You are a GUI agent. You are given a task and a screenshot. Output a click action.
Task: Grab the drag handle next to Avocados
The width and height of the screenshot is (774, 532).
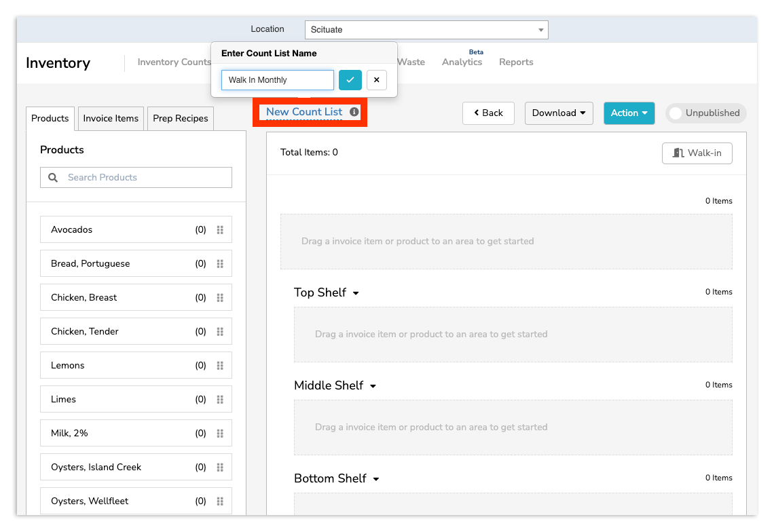(x=220, y=229)
